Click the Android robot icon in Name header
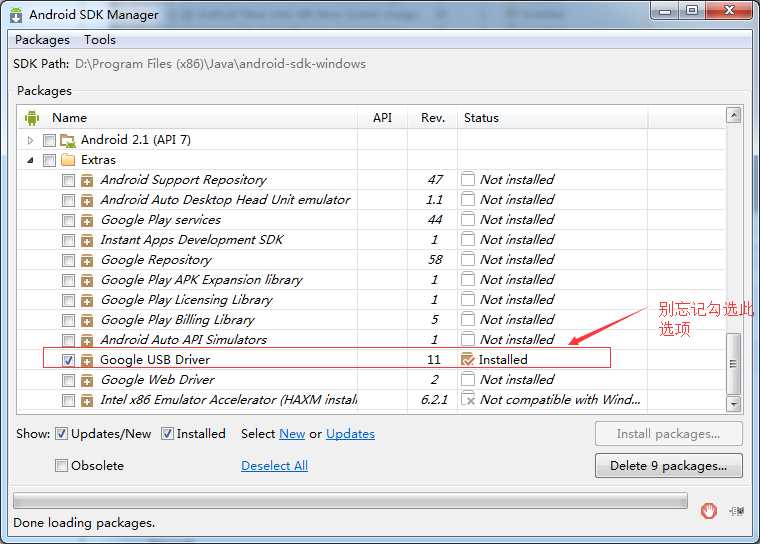760x544 pixels. [x=32, y=117]
